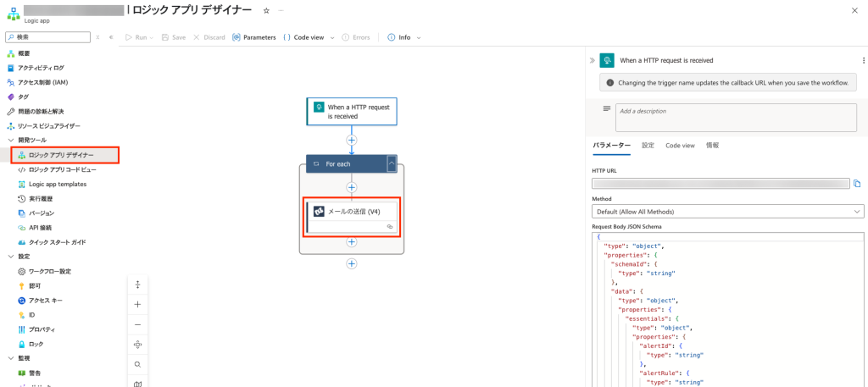Screen dimensions: 868x387
Task: Collapse the 開発ツール section
Action: [x=10, y=141]
